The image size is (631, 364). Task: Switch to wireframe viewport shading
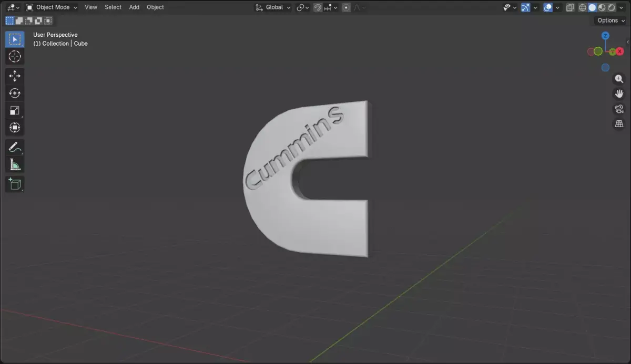583,7
